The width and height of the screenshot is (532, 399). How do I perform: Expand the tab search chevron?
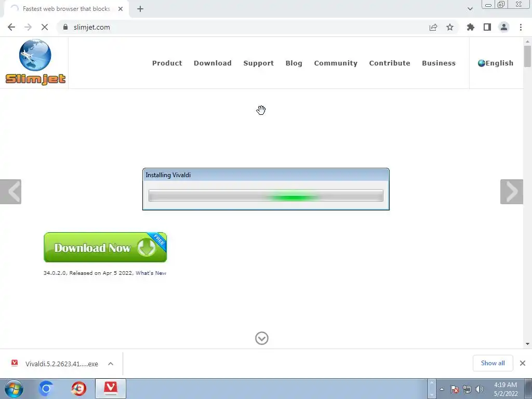470,9
